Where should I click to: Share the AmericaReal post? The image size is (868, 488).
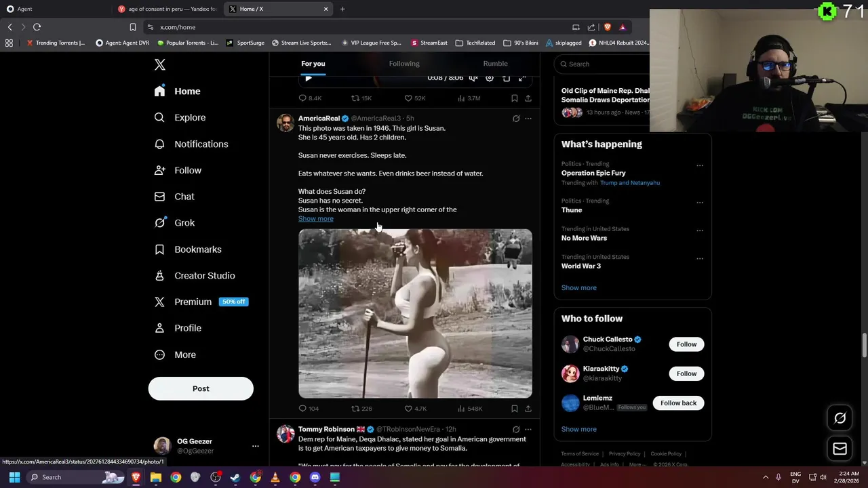(528, 409)
